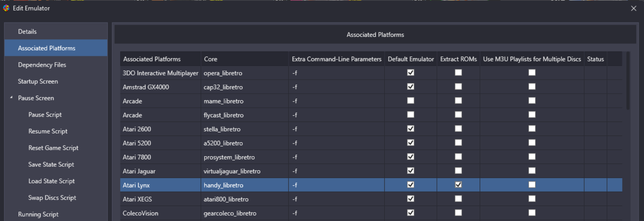
Task: Uncheck Default Emulator for Amstrad GX4000
Action: (x=410, y=86)
